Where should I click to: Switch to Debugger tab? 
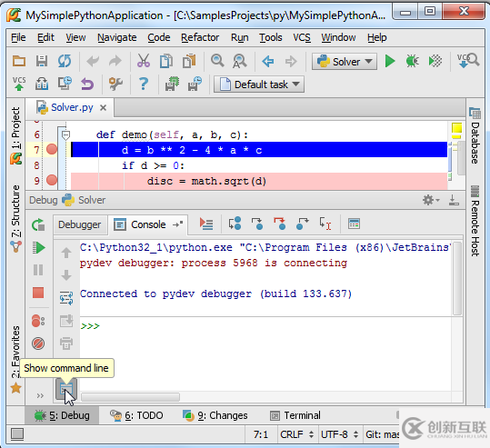(80, 224)
